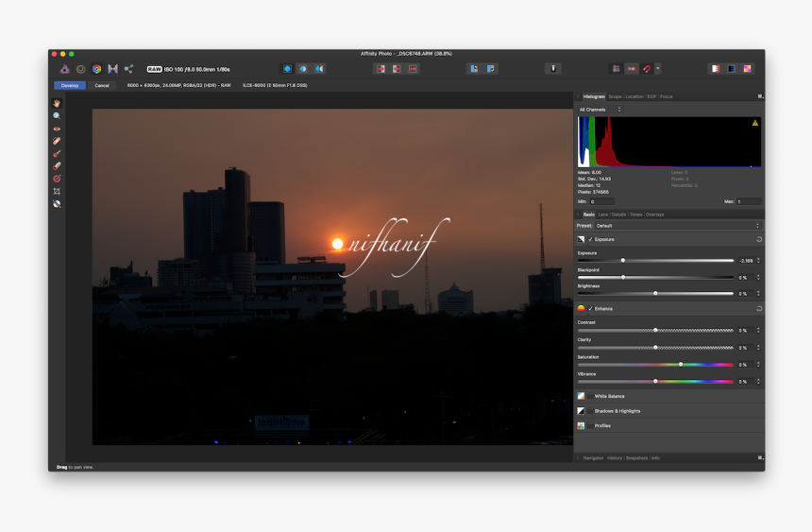Select the Overlay Gradient tool

coord(57,179)
